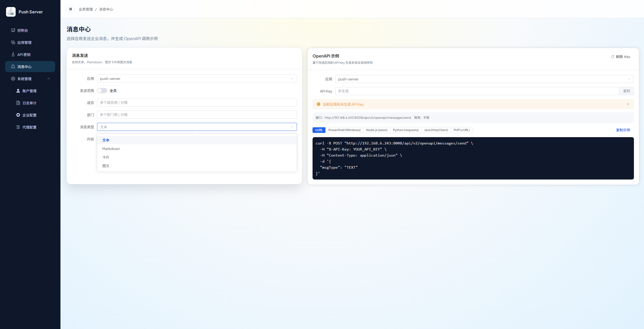Click the 复制示例 link
Viewport: 644px width, 329px height.
[x=623, y=130]
